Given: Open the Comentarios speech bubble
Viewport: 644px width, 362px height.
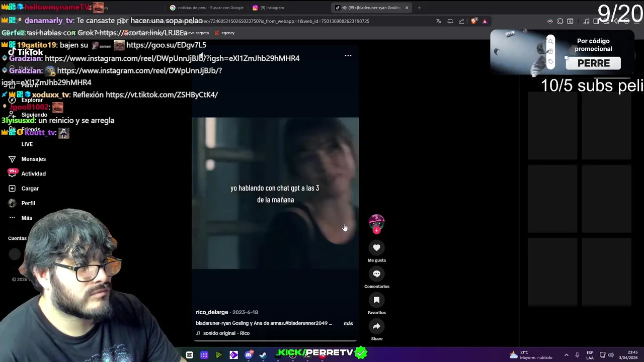Looking at the screenshot, I should click(x=376, y=274).
